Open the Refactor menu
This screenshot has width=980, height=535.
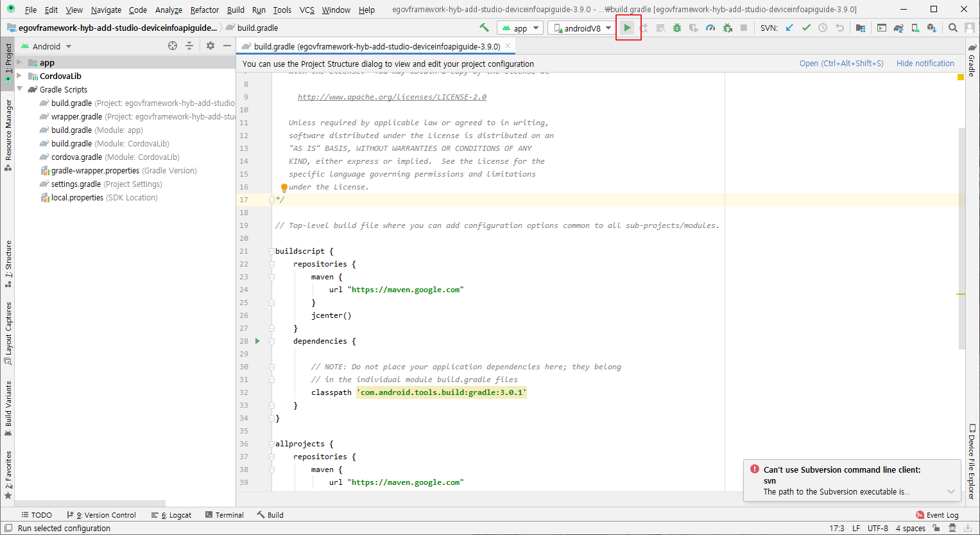tap(204, 10)
